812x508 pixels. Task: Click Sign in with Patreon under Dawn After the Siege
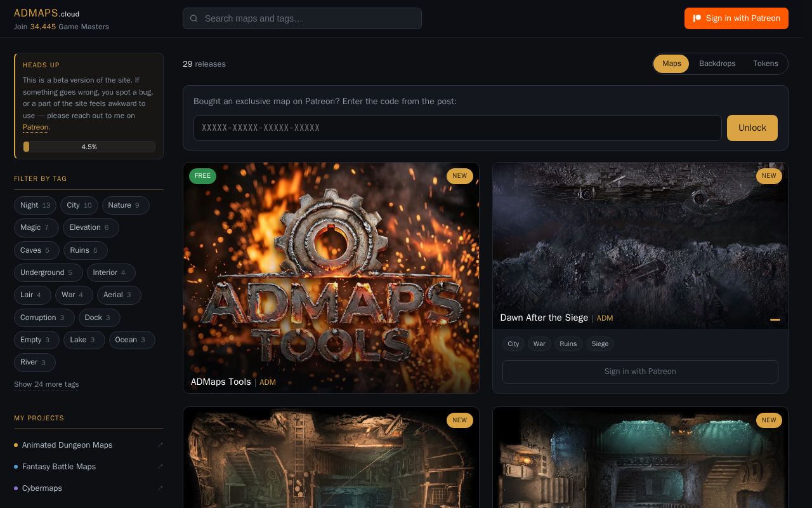pyautogui.click(x=640, y=371)
